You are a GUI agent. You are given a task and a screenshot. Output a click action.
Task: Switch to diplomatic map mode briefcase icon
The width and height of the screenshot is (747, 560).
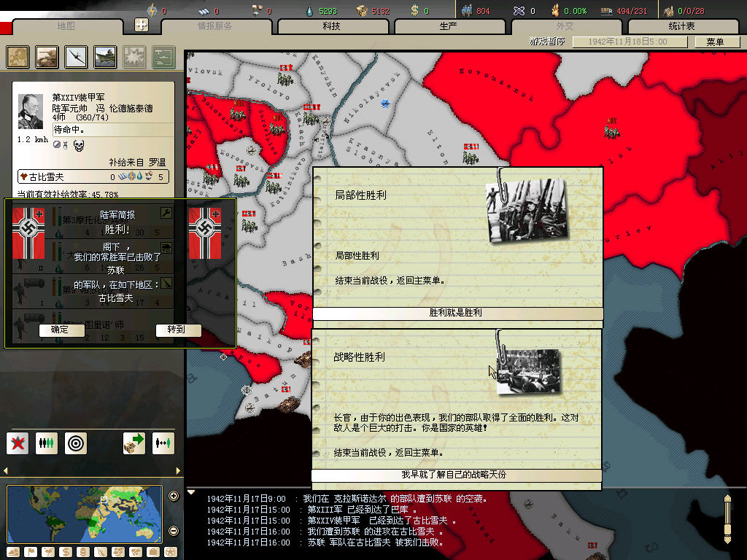tap(153, 552)
